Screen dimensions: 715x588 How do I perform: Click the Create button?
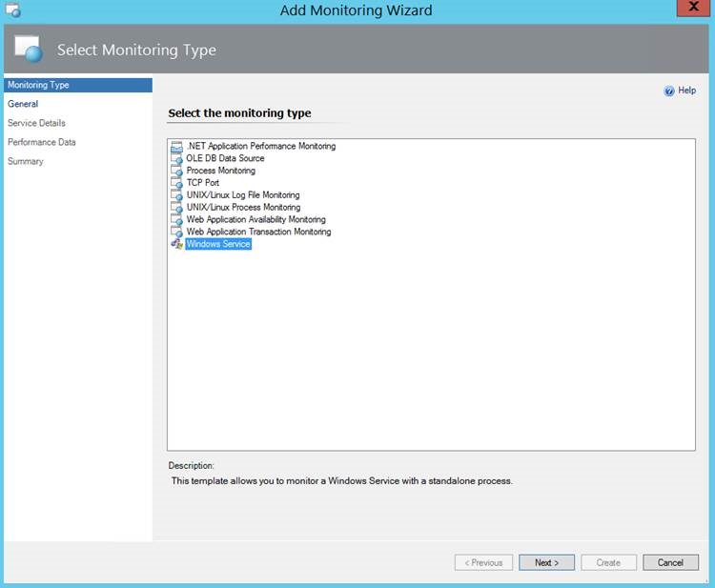pos(609,563)
